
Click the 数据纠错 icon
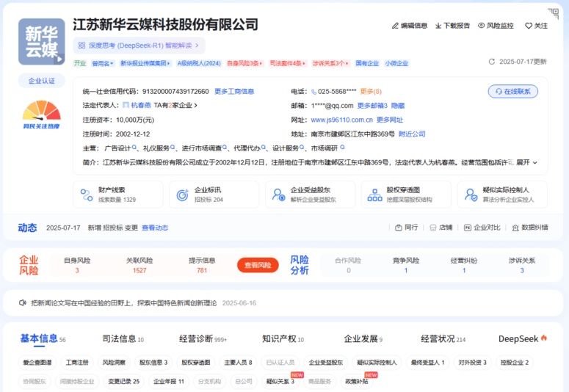tap(515, 228)
